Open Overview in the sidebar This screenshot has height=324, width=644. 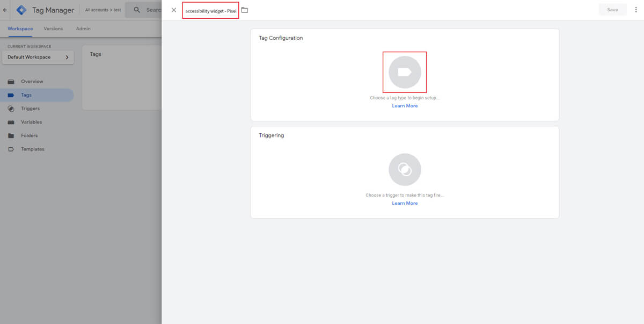[x=36, y=82]
